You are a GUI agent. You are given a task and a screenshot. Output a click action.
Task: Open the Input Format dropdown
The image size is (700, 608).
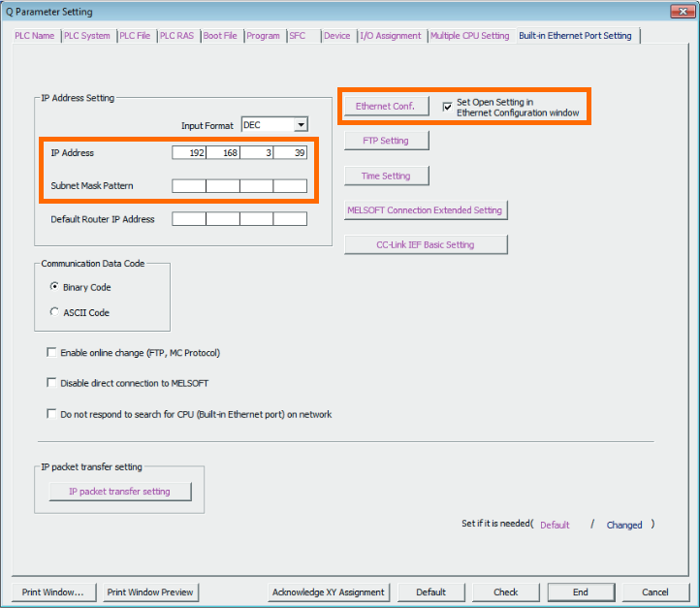[x=301, y=125]
